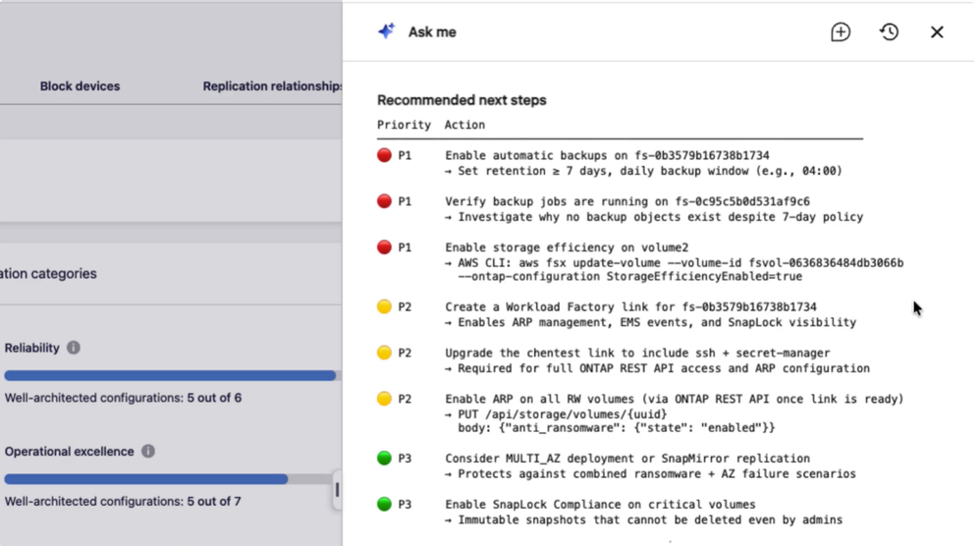Click the 'Priority' column header

[404, 125]
